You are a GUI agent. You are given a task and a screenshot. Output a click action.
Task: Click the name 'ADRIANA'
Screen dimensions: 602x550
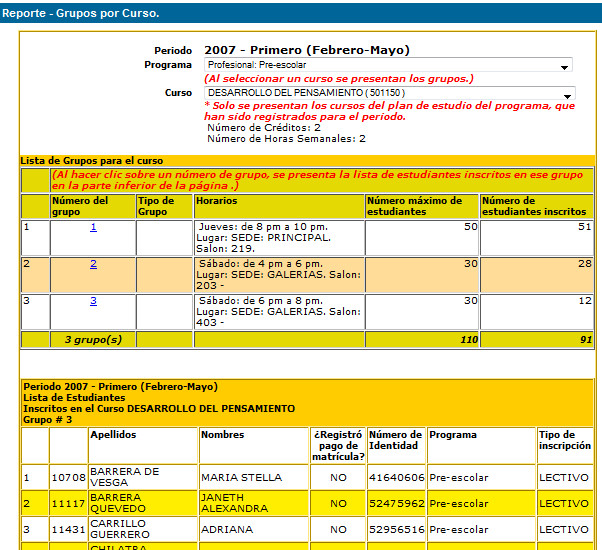click(227, 530)
